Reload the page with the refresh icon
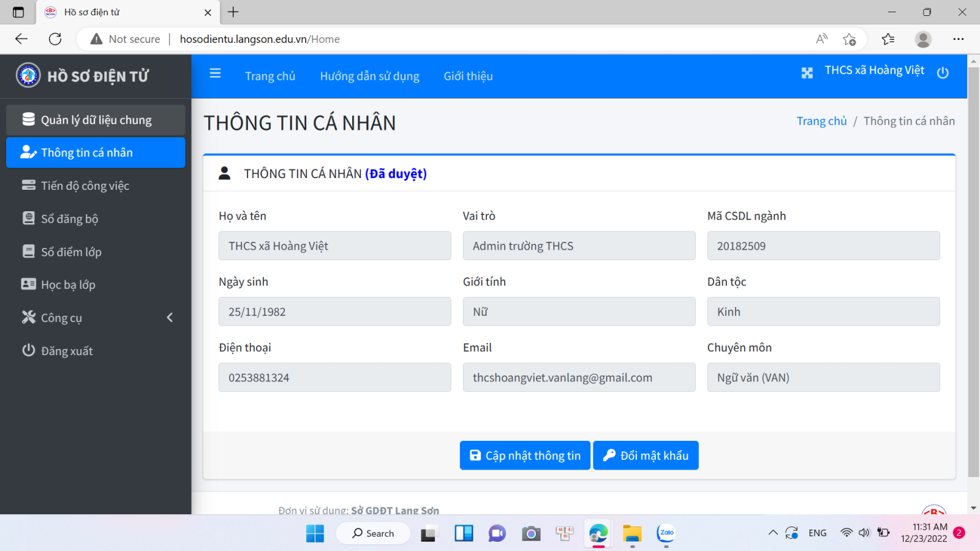This screenshot has height=551, width=980. [55, 39]
